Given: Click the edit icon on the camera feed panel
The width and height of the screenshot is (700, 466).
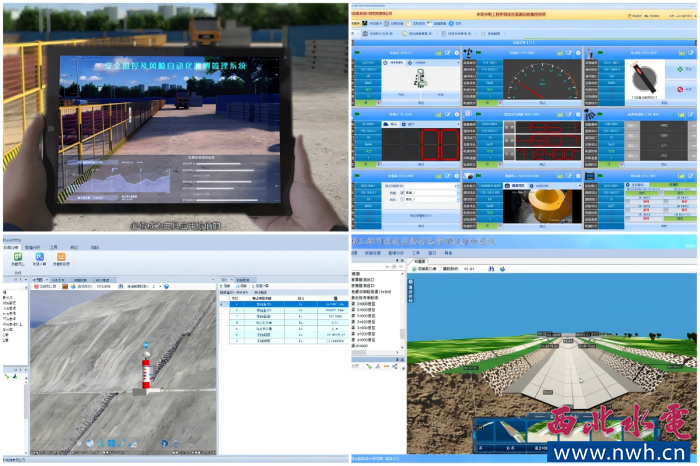Looking at the screenshot, I should pos(568,174).
